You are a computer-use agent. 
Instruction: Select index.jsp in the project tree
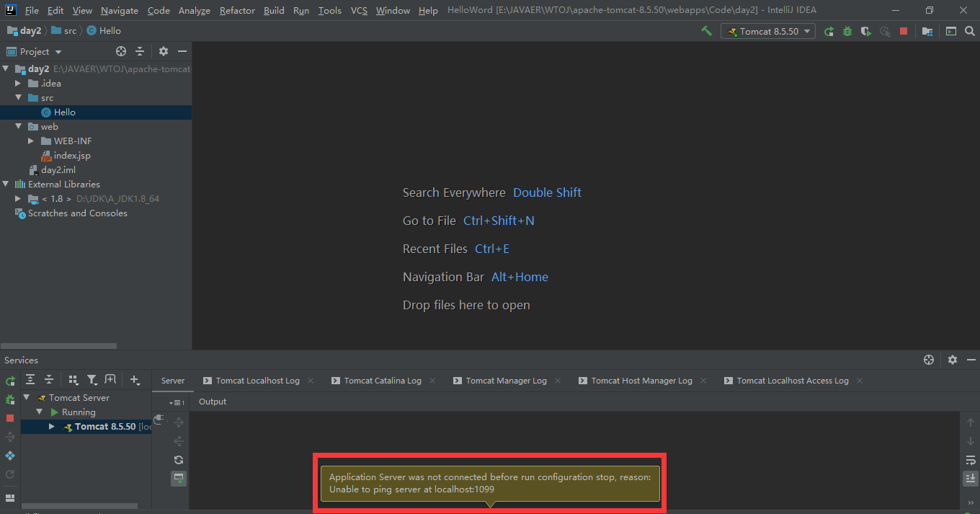coord(66,156)
